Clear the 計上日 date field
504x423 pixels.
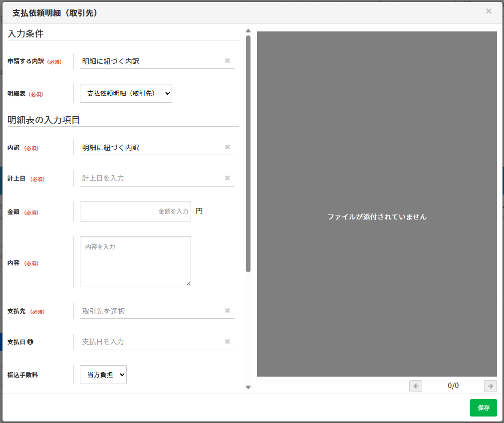pyautogui.click(x=227, y=178)
